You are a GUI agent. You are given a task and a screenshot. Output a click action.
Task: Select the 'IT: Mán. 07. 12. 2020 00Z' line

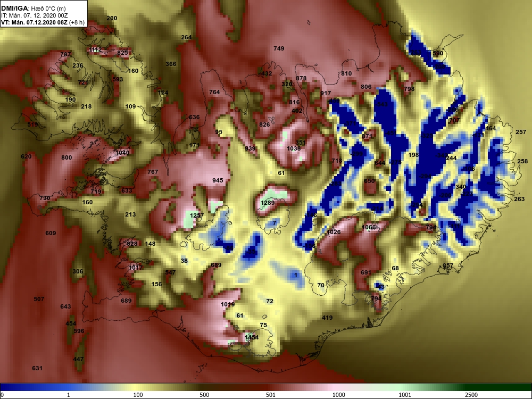34,15
